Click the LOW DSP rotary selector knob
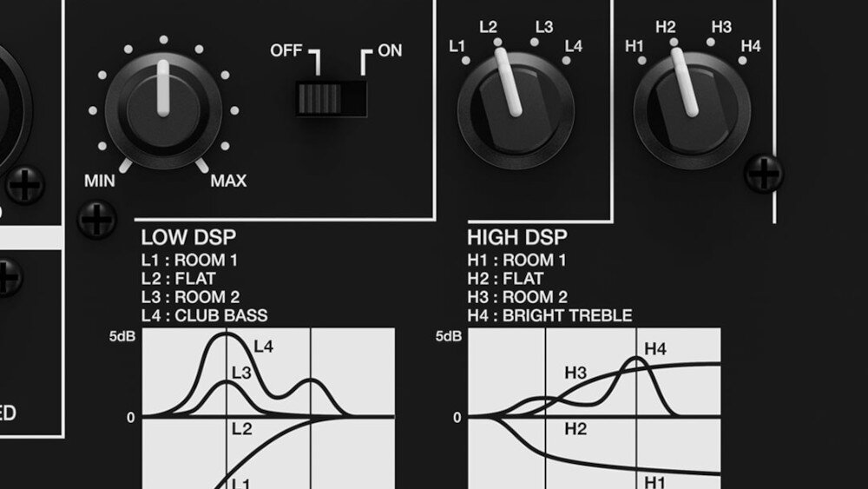Viewport: 868px width, 489px height. pos(515,109)
